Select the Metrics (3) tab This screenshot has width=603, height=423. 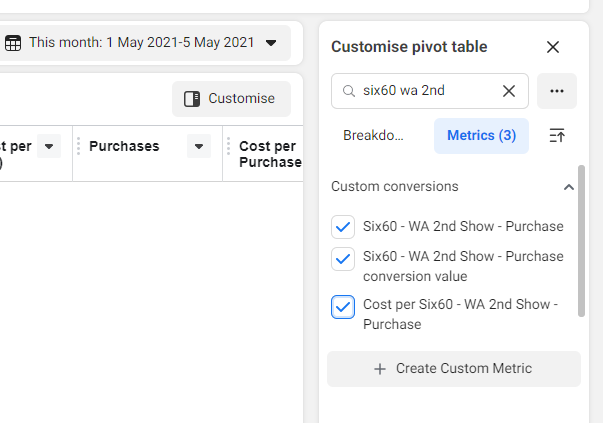click(x=481, y=136)
